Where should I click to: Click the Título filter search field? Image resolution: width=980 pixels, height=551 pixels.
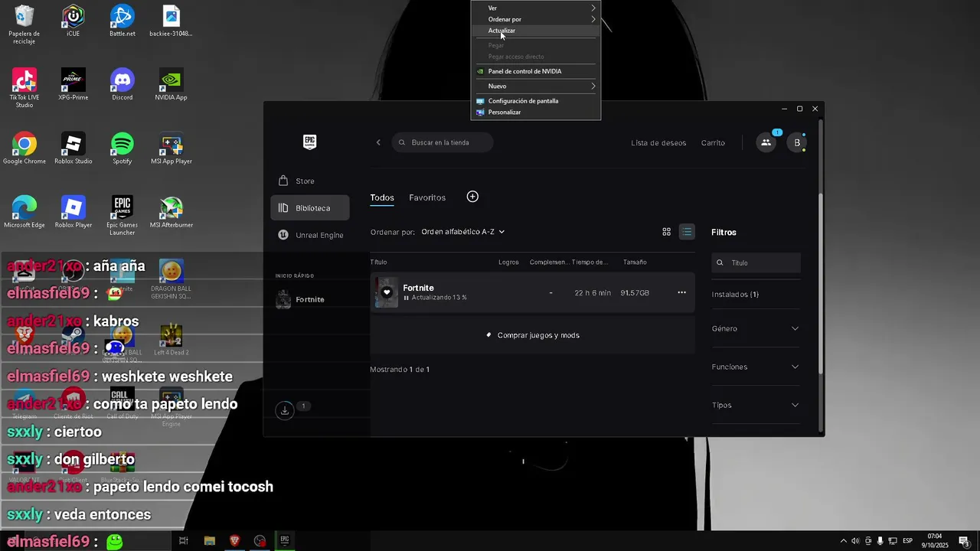(756, 262)
